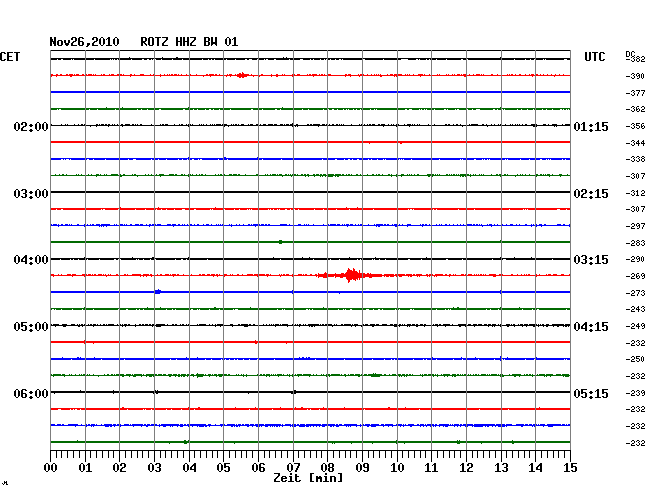Select minute 08 on the time axis
Viewport: 650px width, 494px height.
(327, 467)
